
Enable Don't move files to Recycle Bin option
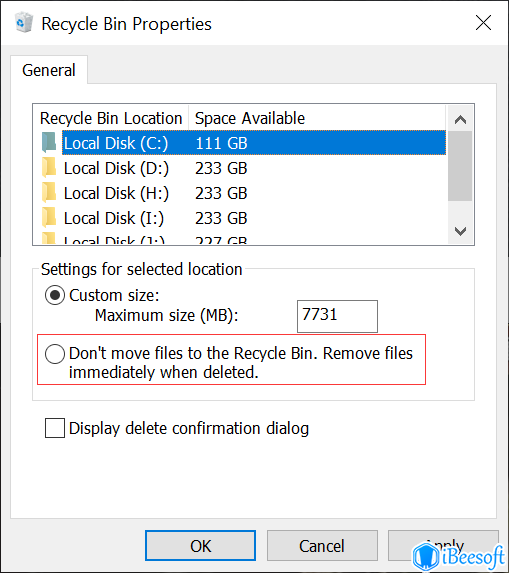pyautogui.click(x=55, y=354)
